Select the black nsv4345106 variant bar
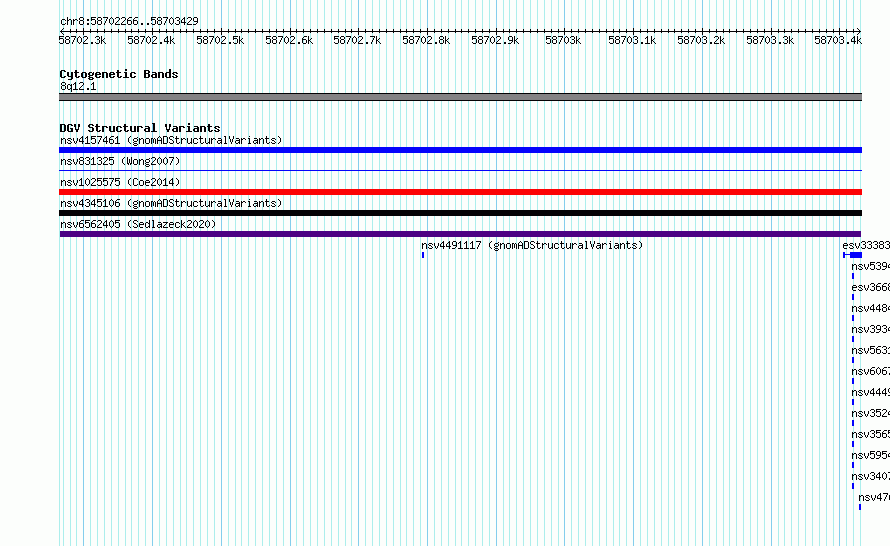 [460, 213]
